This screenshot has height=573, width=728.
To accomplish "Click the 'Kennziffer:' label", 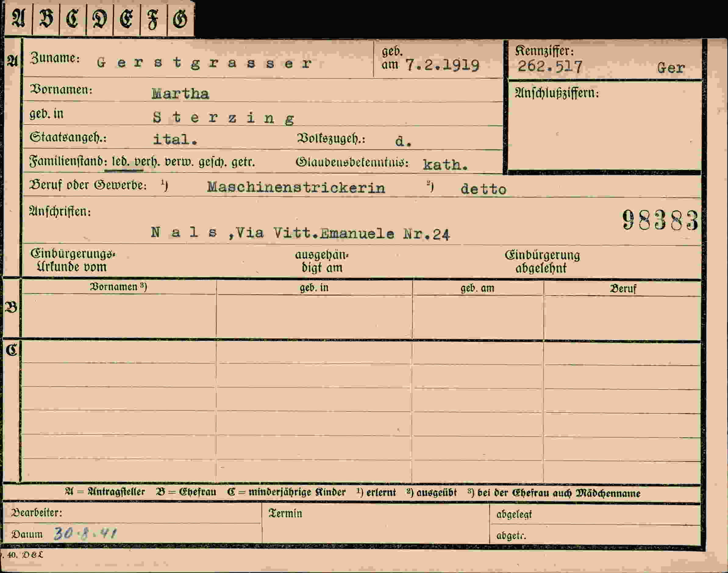I will 544,51.
